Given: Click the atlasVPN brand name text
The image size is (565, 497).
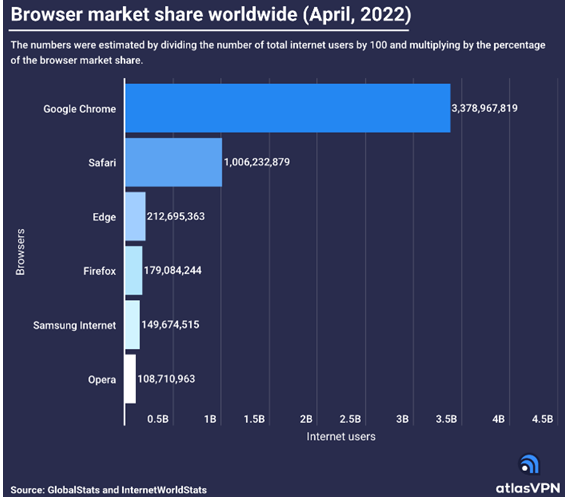Looking at the screenshot, I should coord(528,488).
